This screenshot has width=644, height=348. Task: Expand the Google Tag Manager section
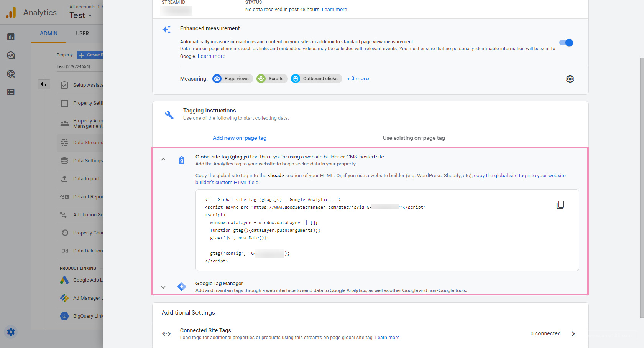[x=163, y=287]
